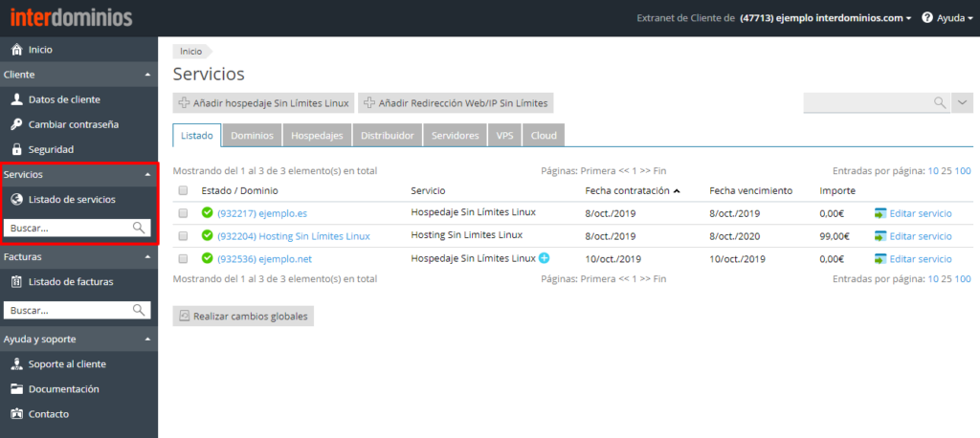Switch to the Dominios tab

pyautogui.click(x=252, y=136)
